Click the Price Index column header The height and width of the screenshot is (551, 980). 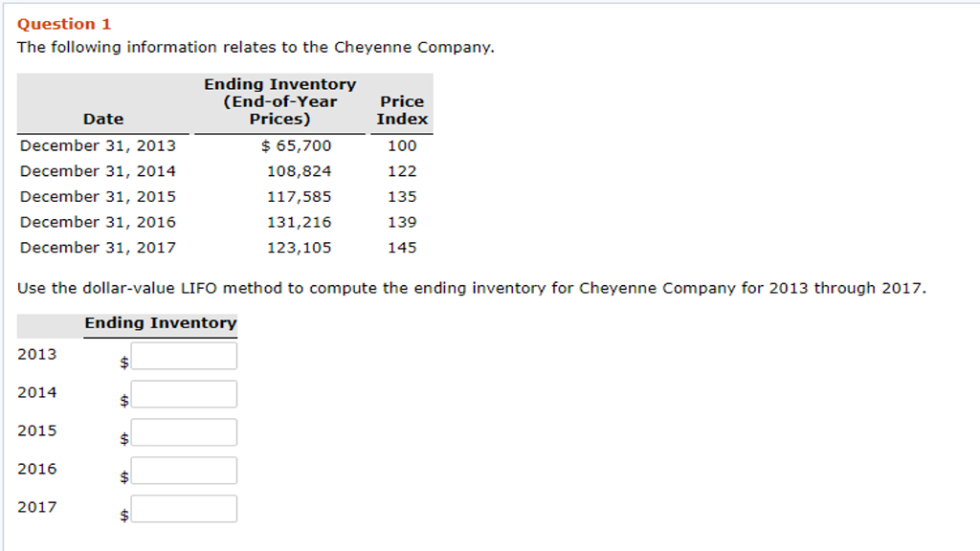coord(402,110)
